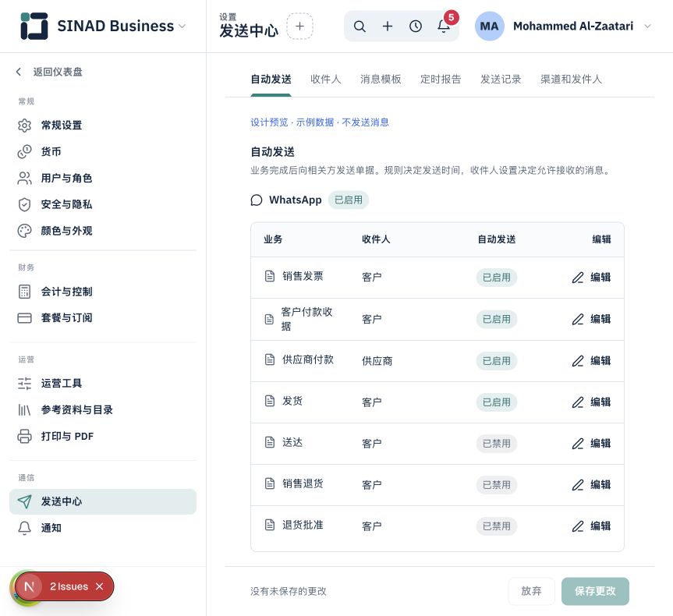Open 参考资料与目录 library item
This screenshot has width=673, height=616.
pyautogui.click(x=103, y=410)
